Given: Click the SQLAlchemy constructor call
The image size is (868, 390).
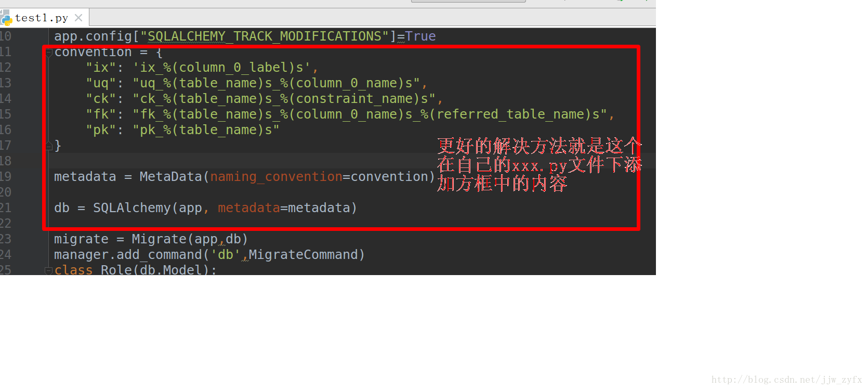Looking at the screenshot, I should coord(131,208).
